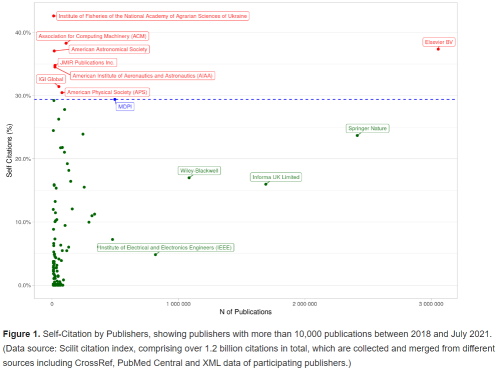The width and height of the screenshot is (500, 370).
Task: Click the 1 000 000 x-axis tick label
Action: coord(178,304)
